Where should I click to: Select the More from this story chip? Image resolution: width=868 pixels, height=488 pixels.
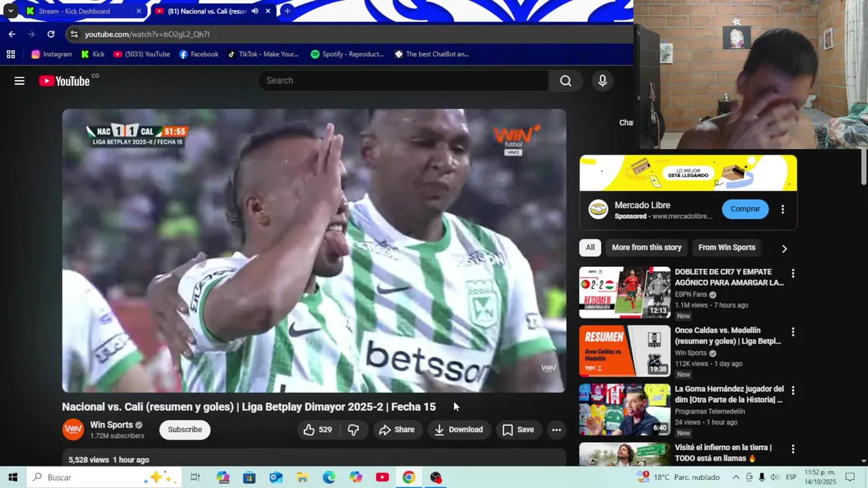[646, 247]
